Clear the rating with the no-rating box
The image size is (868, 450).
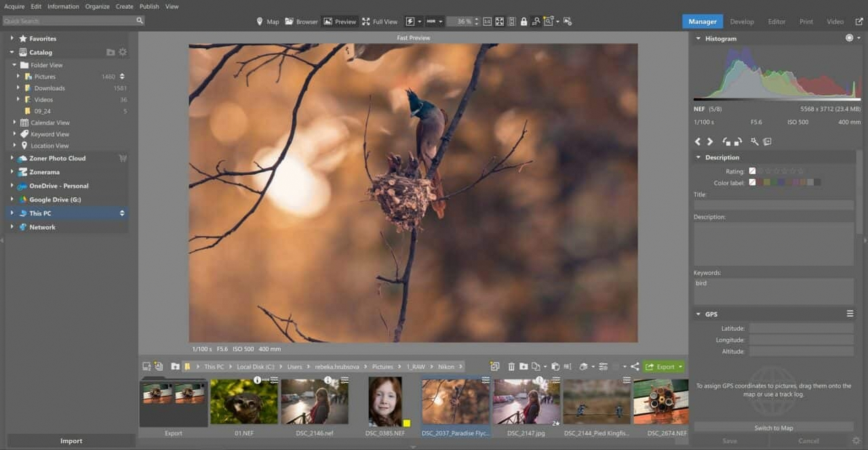click(x=752, y=171)
